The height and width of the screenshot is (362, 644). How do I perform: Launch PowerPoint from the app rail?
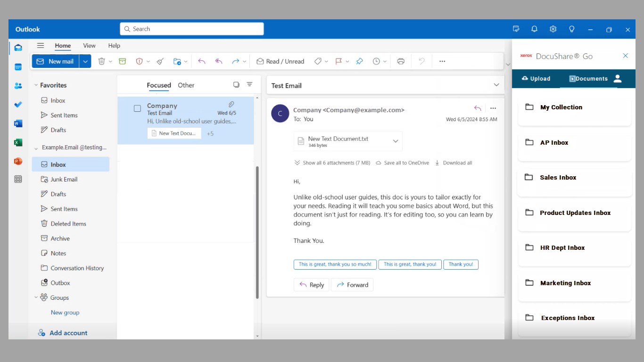point(18,161)
